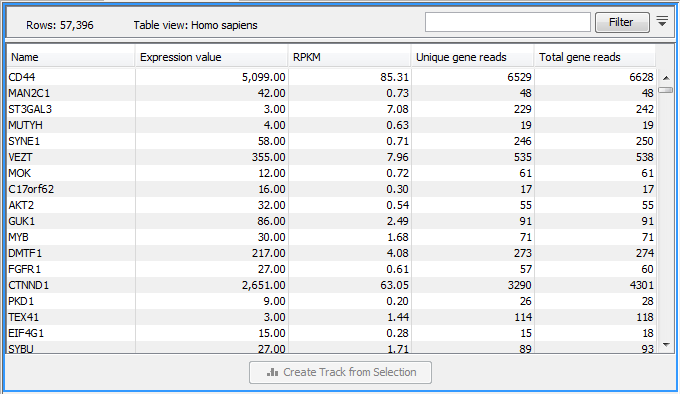Viewport: 680px width, 394px height.
Task: Click the filter text input field
Action: (x=507, y=22)
